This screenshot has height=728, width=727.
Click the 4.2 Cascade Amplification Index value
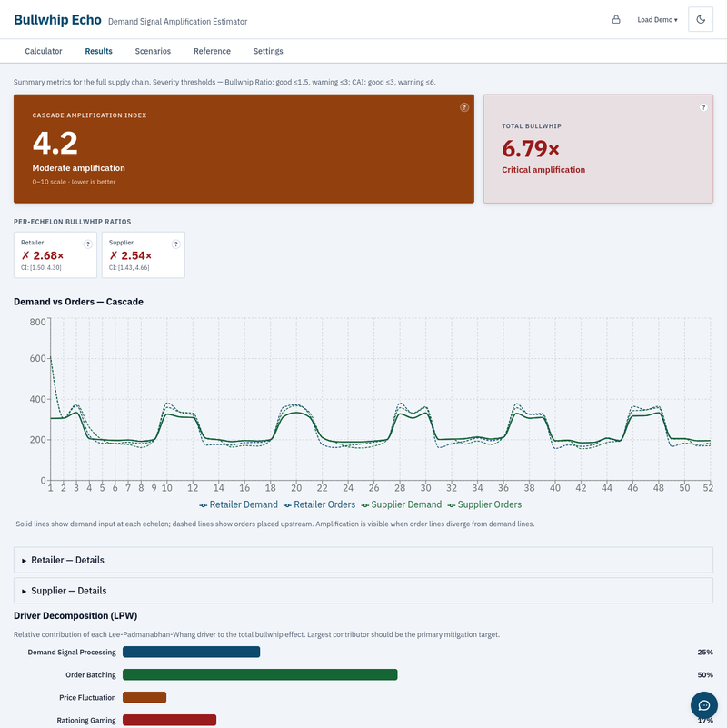55,143
